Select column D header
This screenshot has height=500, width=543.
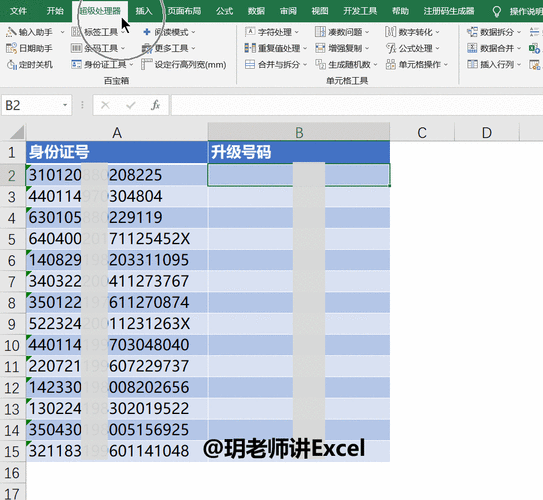tap(487, 132)
